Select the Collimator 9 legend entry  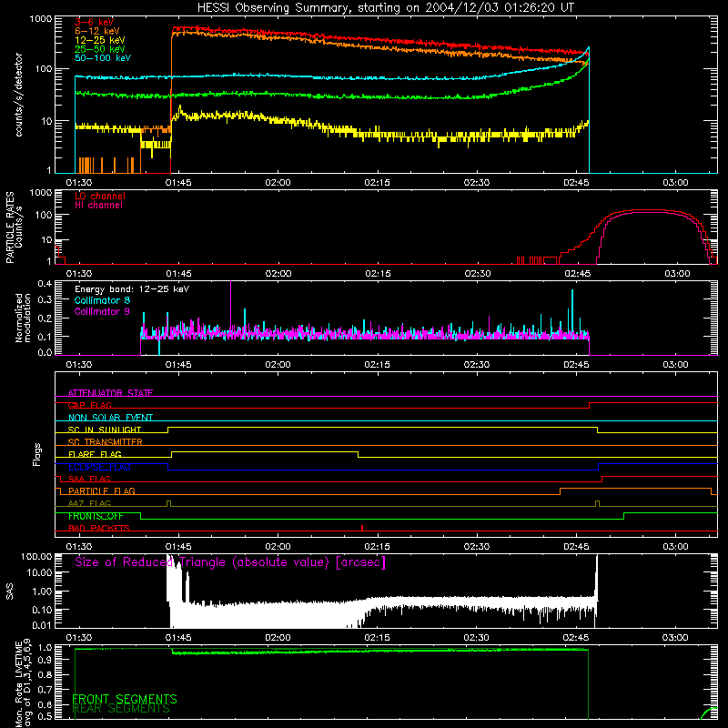pos(102,311)
